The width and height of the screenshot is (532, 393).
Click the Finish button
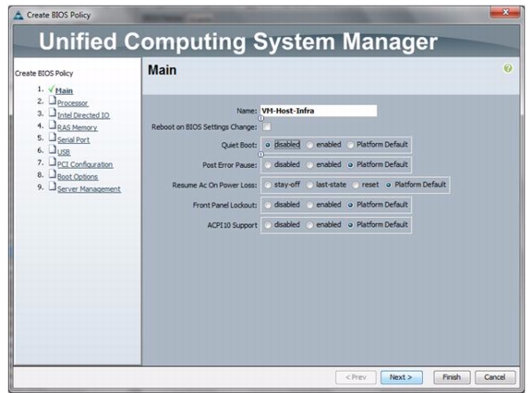(x=452, y=377)
